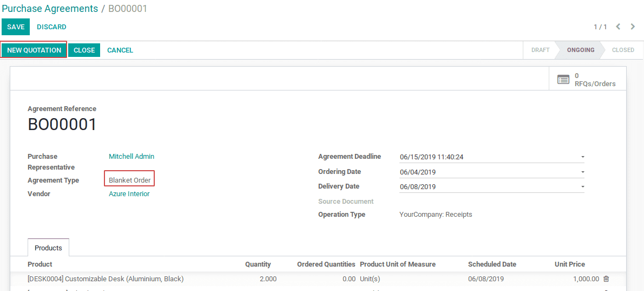Edit the 1,000.00 unit price cell
Screen dimensions: 644x291
click(x=587, y=279)
